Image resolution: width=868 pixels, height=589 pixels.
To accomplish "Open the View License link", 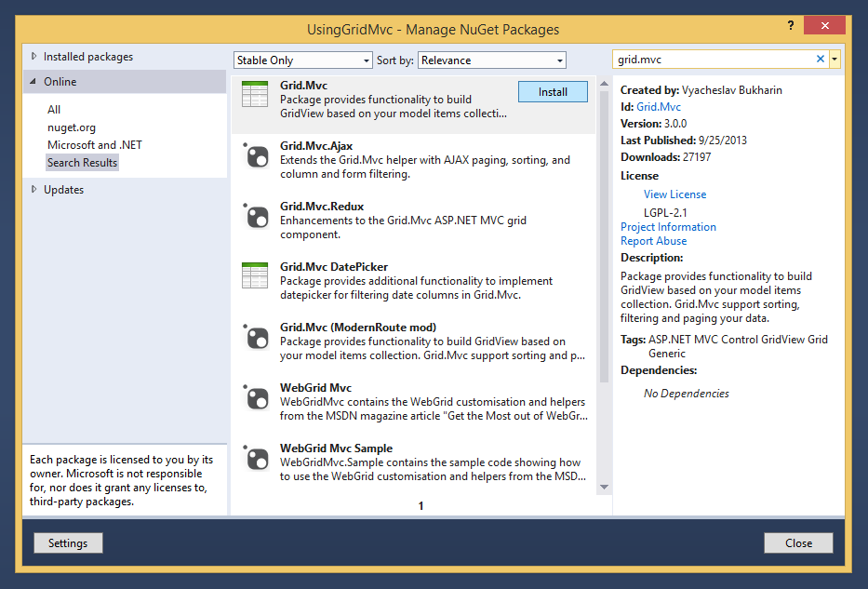I will click(x=674, y=194).
